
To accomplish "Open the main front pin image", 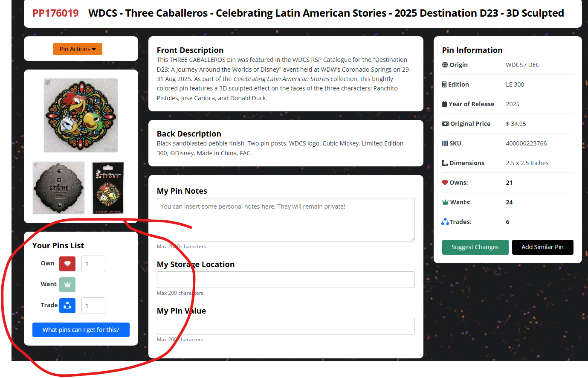I will click(81, 115).
